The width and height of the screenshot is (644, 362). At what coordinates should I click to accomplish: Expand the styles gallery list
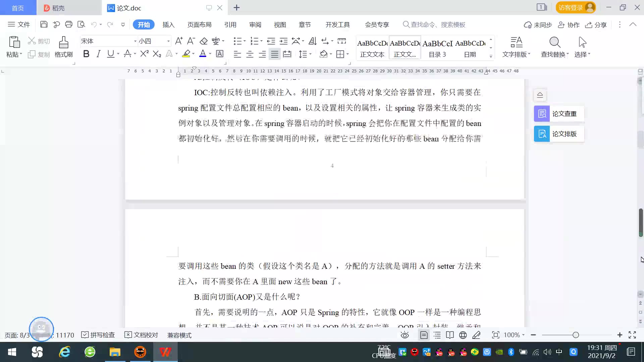pos(491,56)
